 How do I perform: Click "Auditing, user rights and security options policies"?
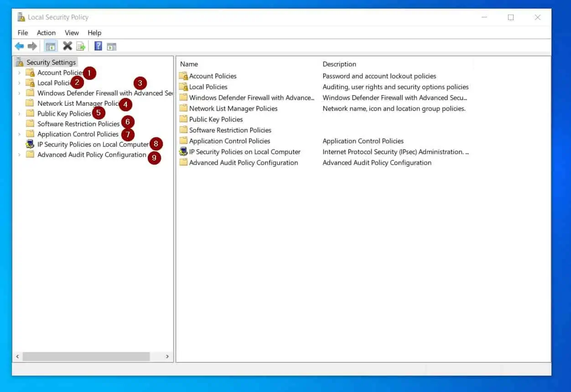coord(395,87)
